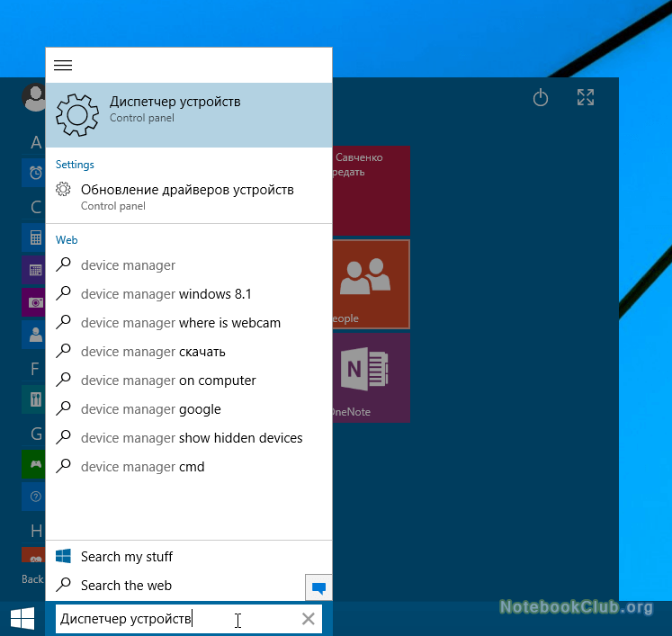This screenshot has width=672, height=636.
Task: Click the small gear icon under Settings
Action: click(64, 189)
